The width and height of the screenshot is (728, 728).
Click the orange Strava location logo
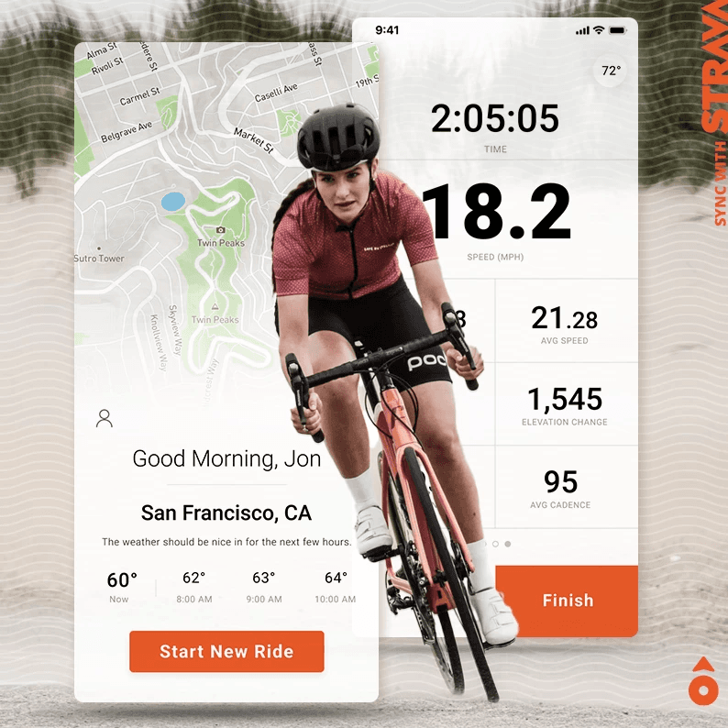pyautogui.click(x=703, y=680)
